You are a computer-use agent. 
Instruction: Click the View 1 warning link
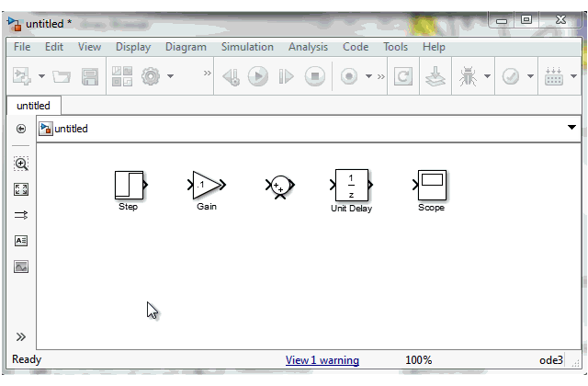point(322,360)
